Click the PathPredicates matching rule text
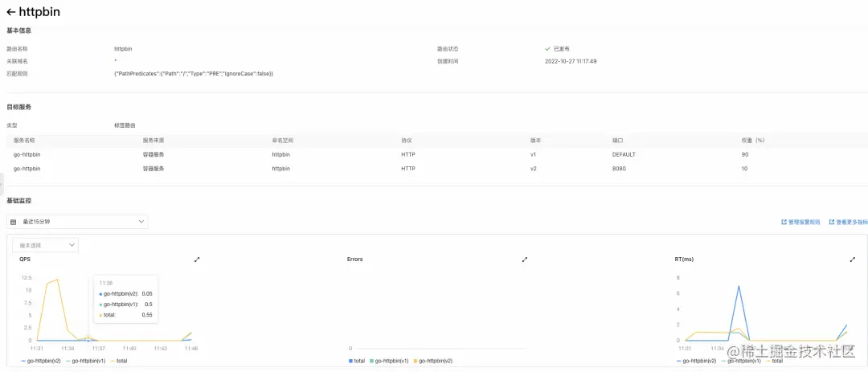Image resolution: width=868 pixels, height=372 pixels. click(194, 74)
